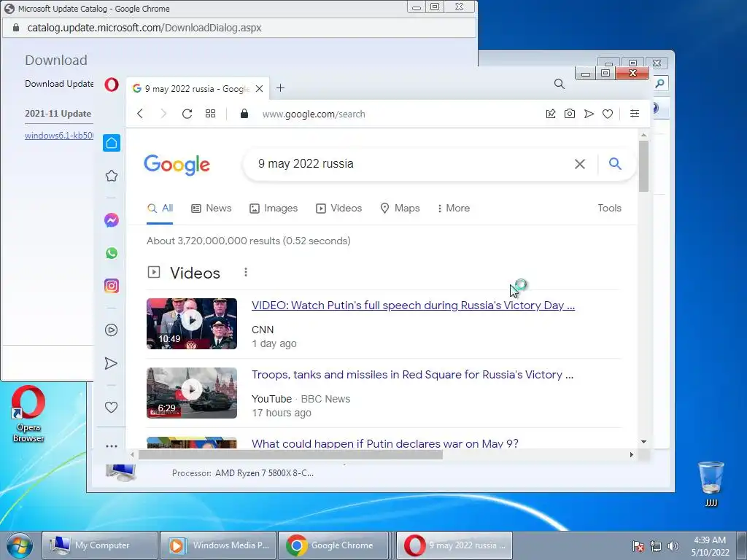
Task: Click scrollbar down arrow in Opera
Action: pyautogui.click(x=643, y=442)
